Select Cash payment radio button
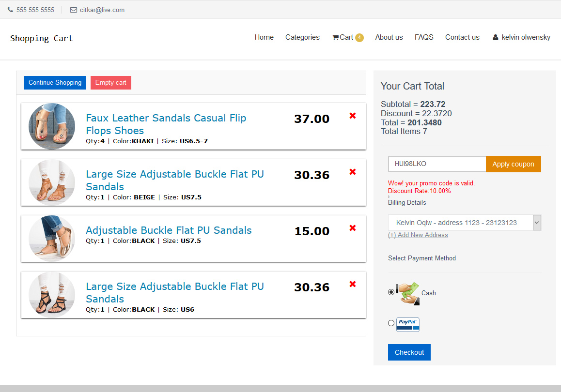 coord(391,292)
